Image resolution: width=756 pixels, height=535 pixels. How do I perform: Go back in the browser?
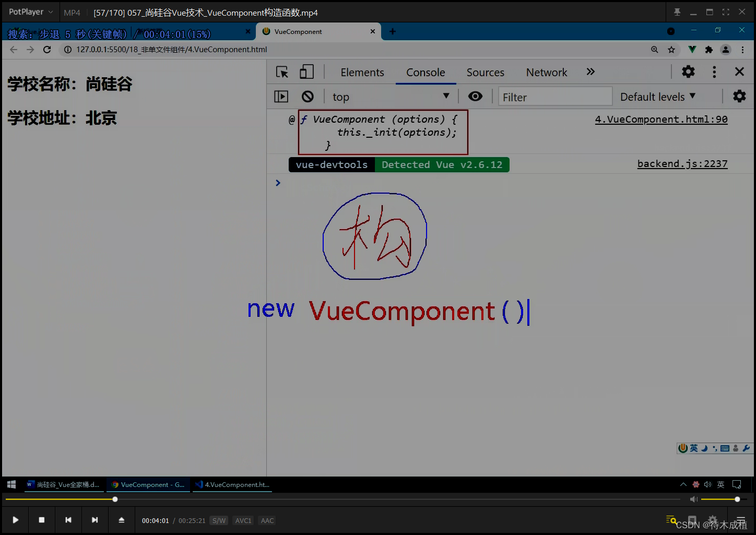point(14,50)
